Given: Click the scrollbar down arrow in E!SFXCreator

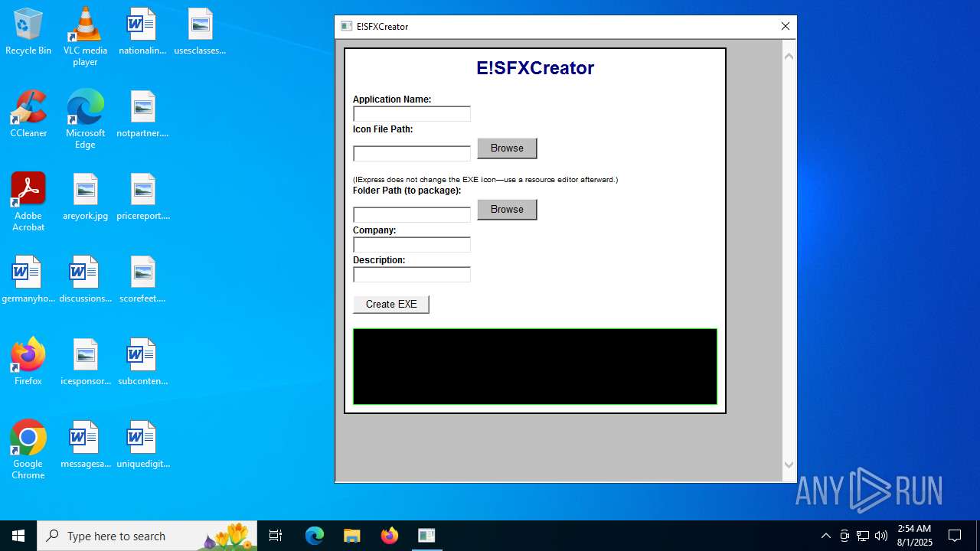Looking at the screenshot, I should coord(789,465).
